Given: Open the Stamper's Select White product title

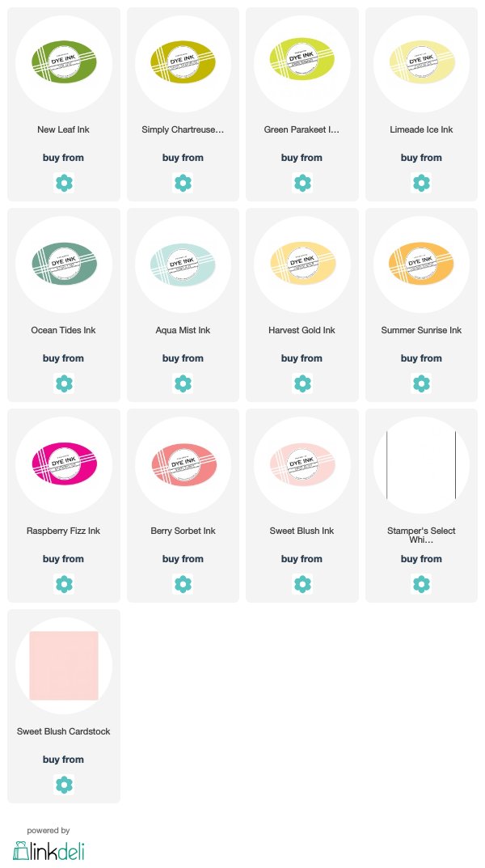Looking at the screenshot, I should coord(421,535).
